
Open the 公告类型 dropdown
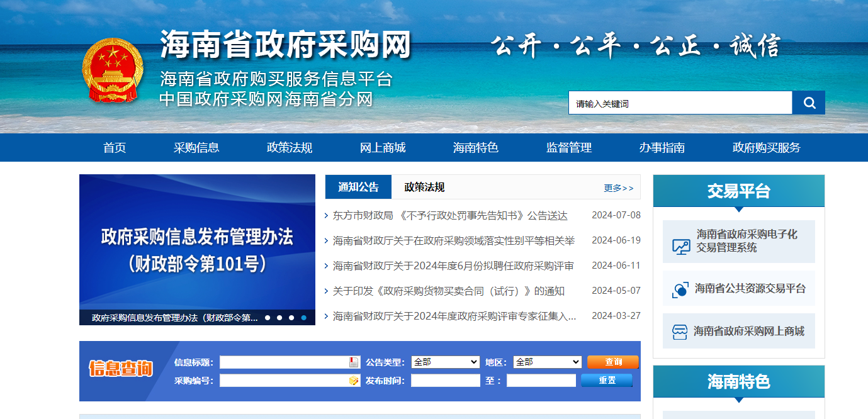coord(444,362)
